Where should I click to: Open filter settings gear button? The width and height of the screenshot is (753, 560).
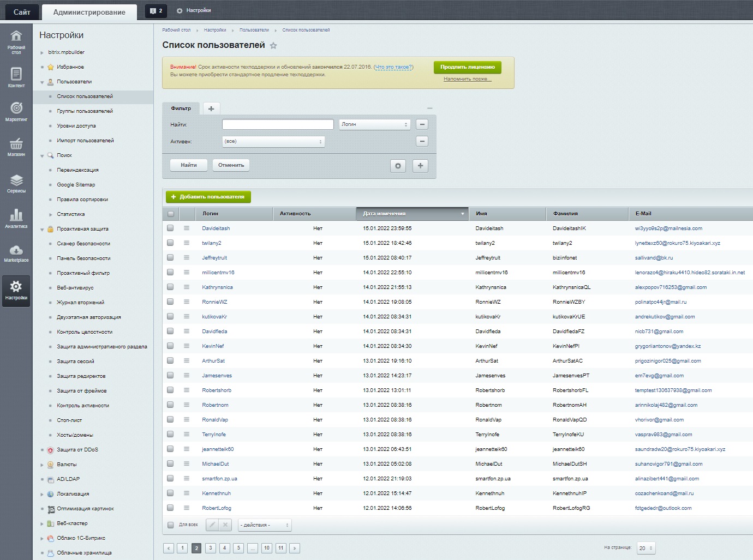(398, 166)
